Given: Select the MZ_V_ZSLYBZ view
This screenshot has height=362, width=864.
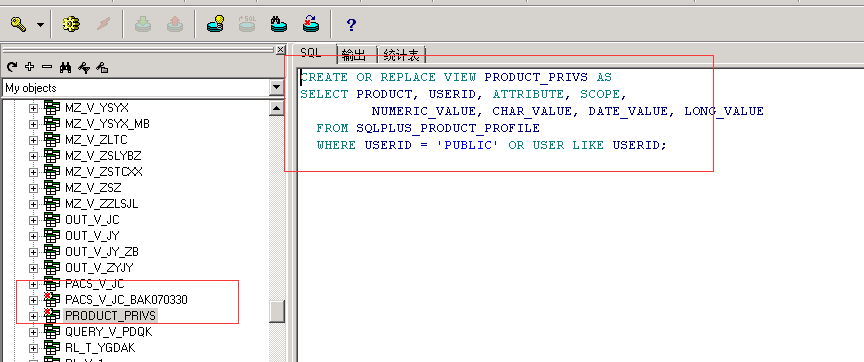Looking at the screenshot, I should [103, 156].
